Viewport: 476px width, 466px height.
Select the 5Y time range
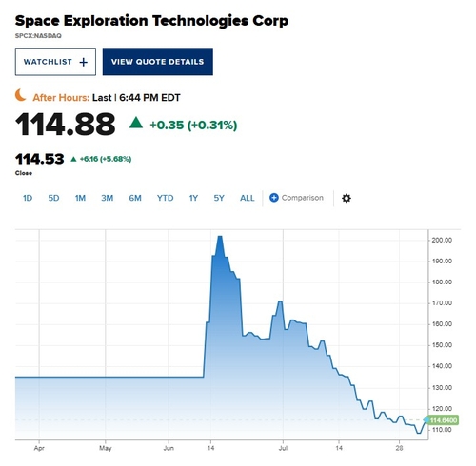(x=219, y=198)
